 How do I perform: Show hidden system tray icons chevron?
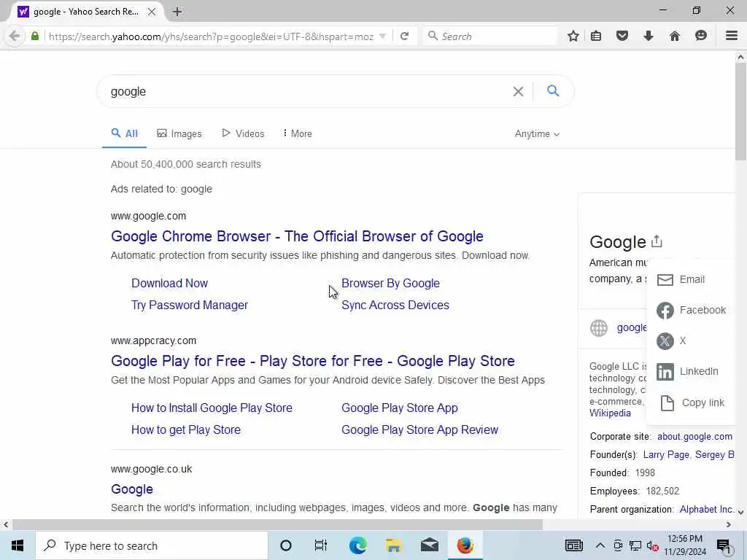(600, 545)
